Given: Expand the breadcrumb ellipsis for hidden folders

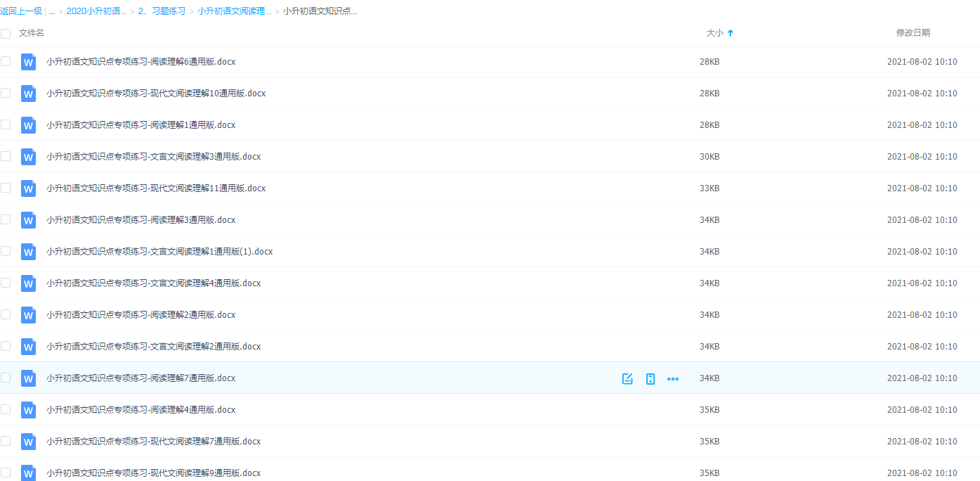Looking at the screenshot, I should (x=51, y=11).
